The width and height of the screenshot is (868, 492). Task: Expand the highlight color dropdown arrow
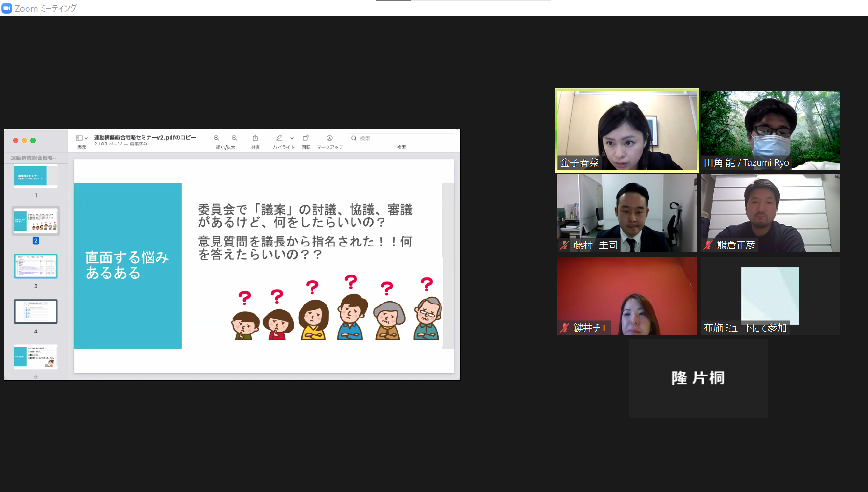coord(292,138)
